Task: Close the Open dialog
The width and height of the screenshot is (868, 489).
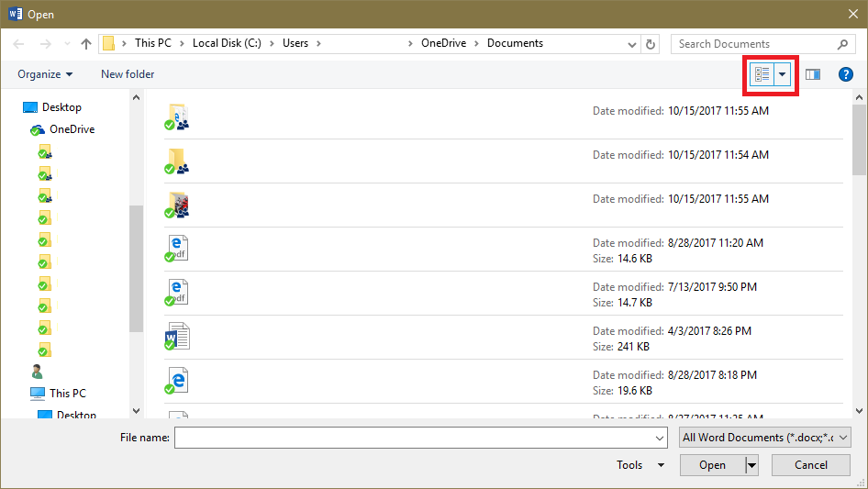Action: click(x=853, y=14)
